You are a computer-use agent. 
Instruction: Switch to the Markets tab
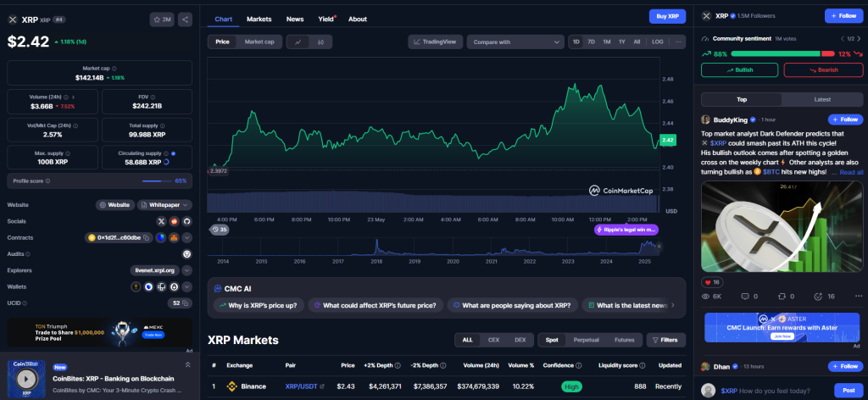point(259,19)
